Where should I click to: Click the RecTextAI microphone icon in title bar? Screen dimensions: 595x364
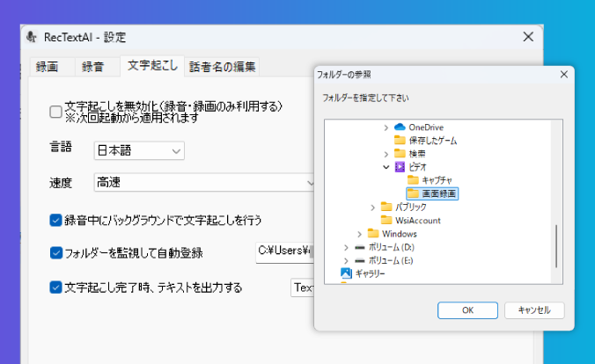32,37
